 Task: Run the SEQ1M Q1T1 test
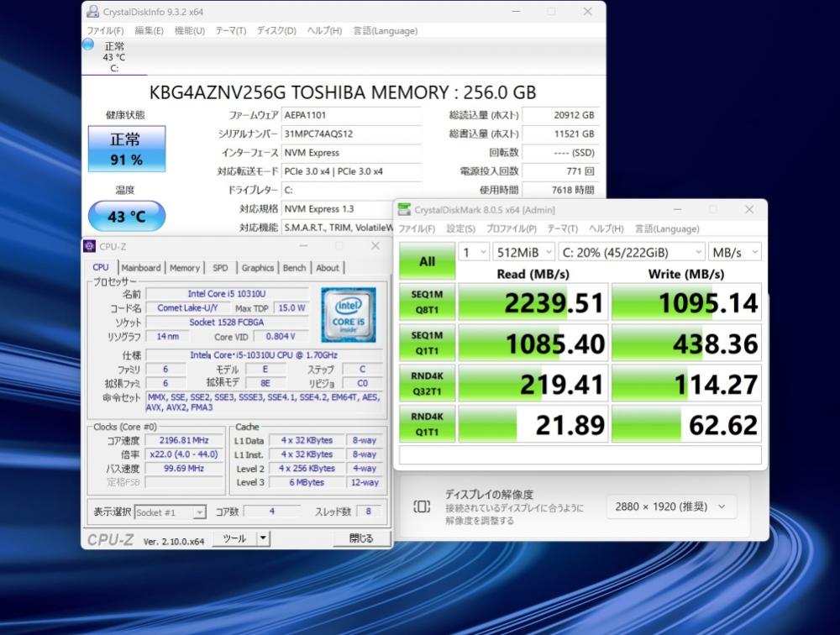point(427,343)
